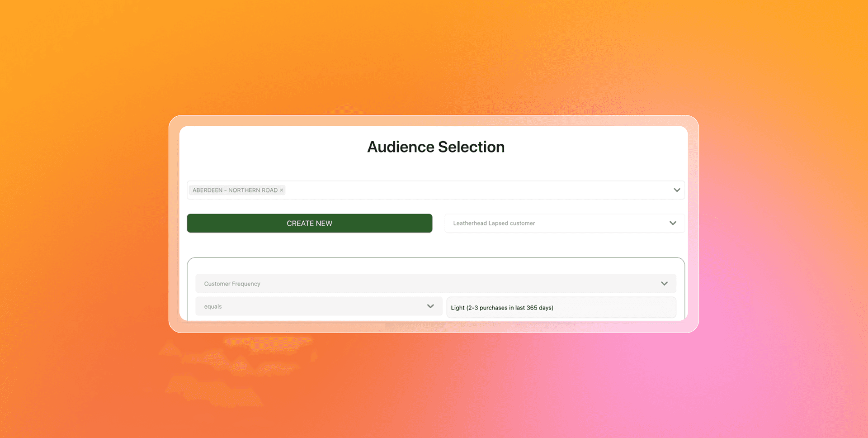Click the chevron next to Leatherhead Lapsed customer
The width and height of the screenshot is (868, 438).
(x=672, y=223)
